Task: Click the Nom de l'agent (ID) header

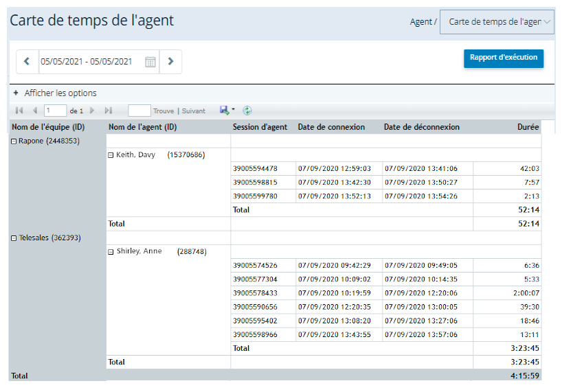Action: click(x=143, y=127)
